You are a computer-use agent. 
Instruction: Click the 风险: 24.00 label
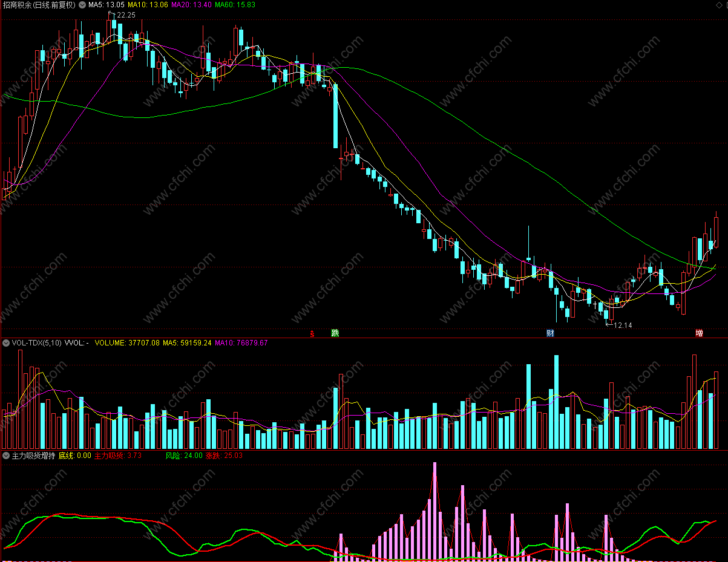(x=184, y=456)
